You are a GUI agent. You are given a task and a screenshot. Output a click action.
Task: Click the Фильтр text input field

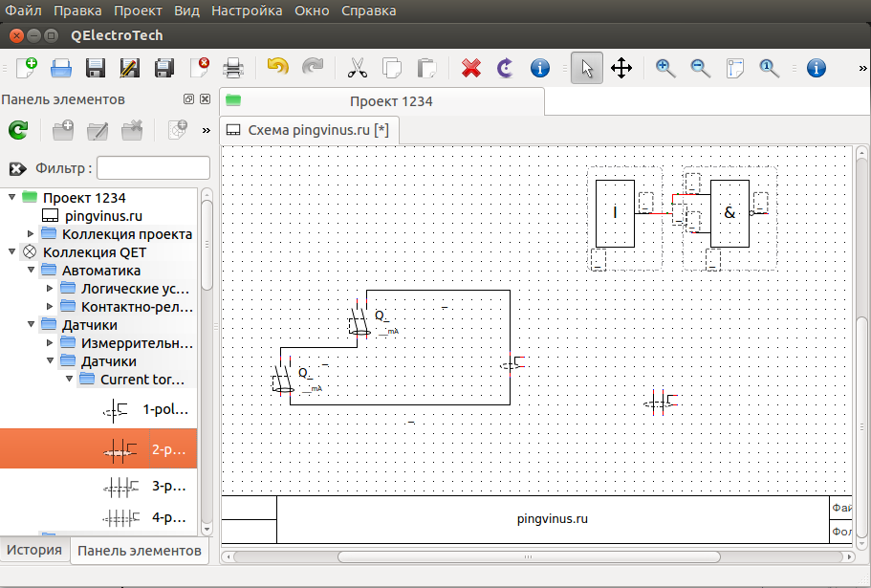click(x=153, y=168)
